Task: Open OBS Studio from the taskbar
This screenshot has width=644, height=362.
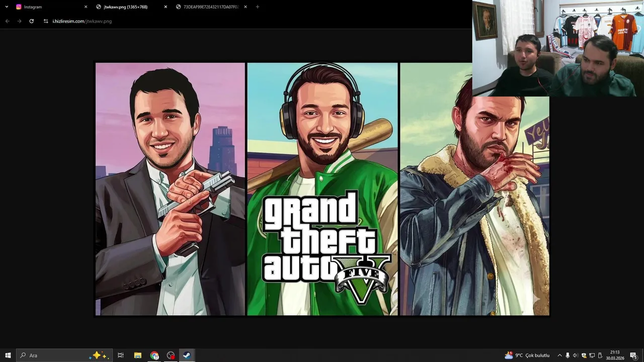Action: [x=171, y=355]
